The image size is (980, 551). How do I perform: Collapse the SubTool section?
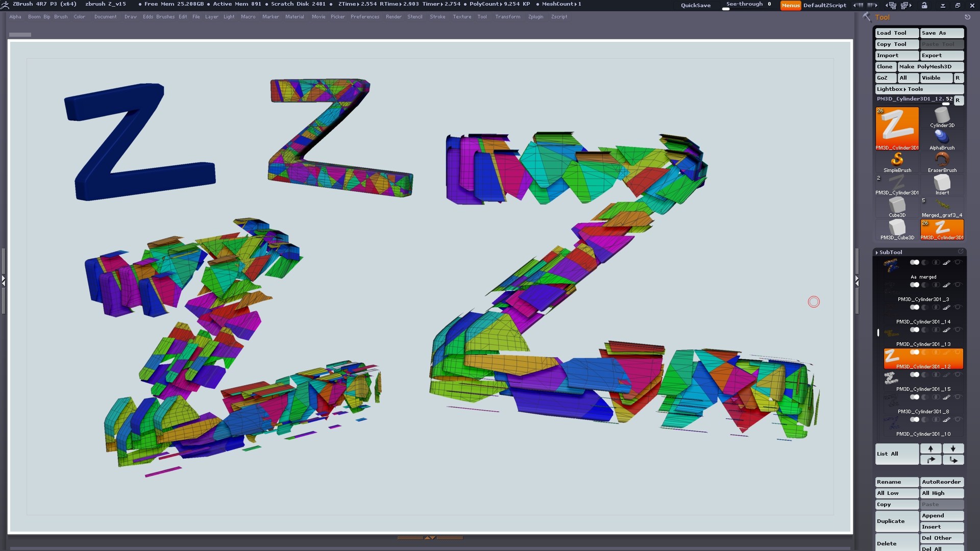click(890, 252)
